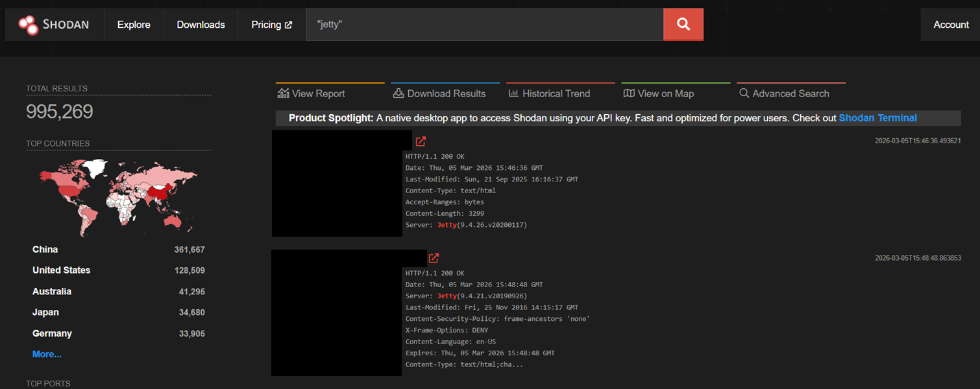Filter results by Germany
The height and width of the screenshot is (389, 980).
(x=52, y=333)
